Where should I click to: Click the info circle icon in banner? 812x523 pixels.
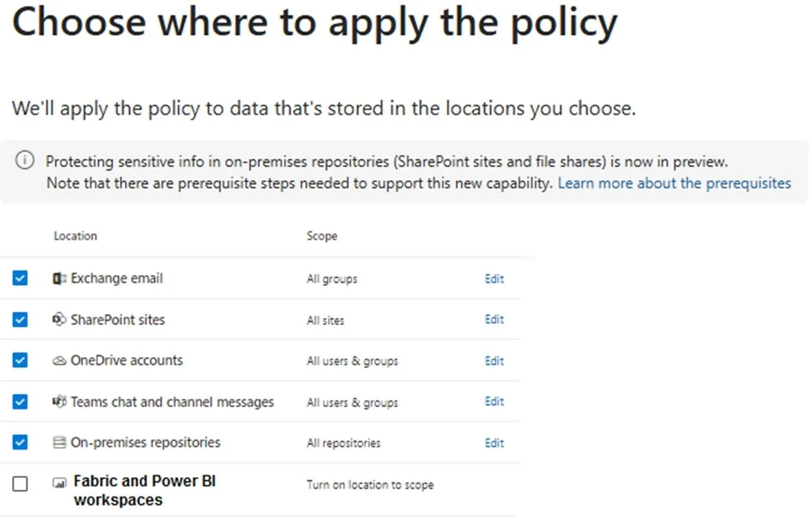pyautogui.click(x=25, y=160)
